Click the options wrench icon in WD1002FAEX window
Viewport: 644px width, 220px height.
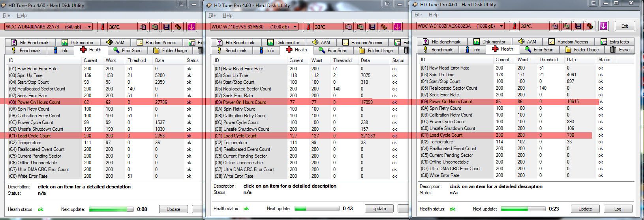pyautogui.click(x=590, y=26)
